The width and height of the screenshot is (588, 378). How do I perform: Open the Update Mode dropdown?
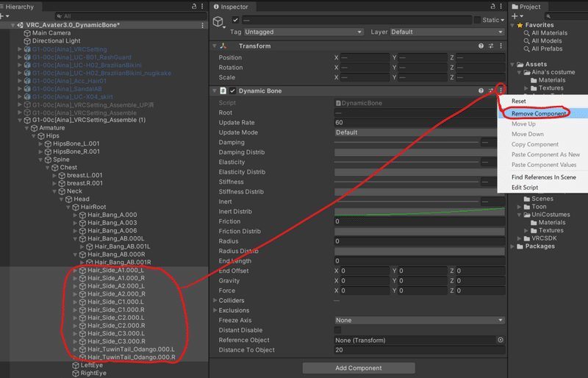(x=416, y=132)
